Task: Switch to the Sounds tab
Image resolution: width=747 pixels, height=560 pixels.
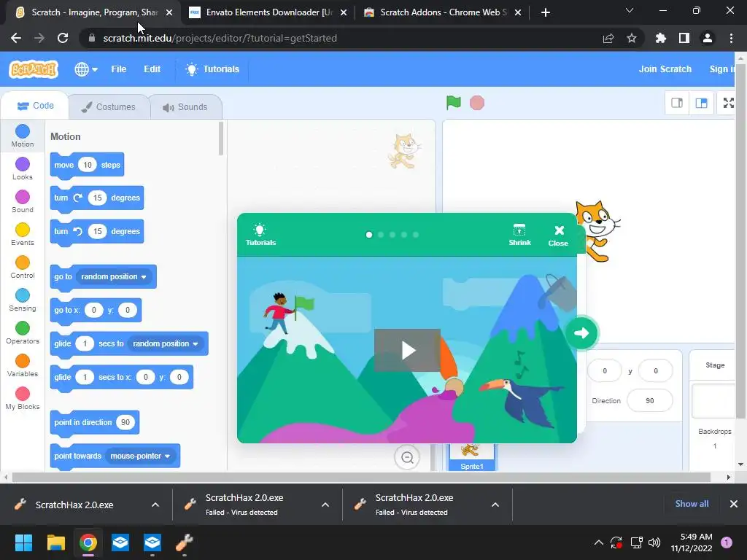Action: click(x=185, y=106)
